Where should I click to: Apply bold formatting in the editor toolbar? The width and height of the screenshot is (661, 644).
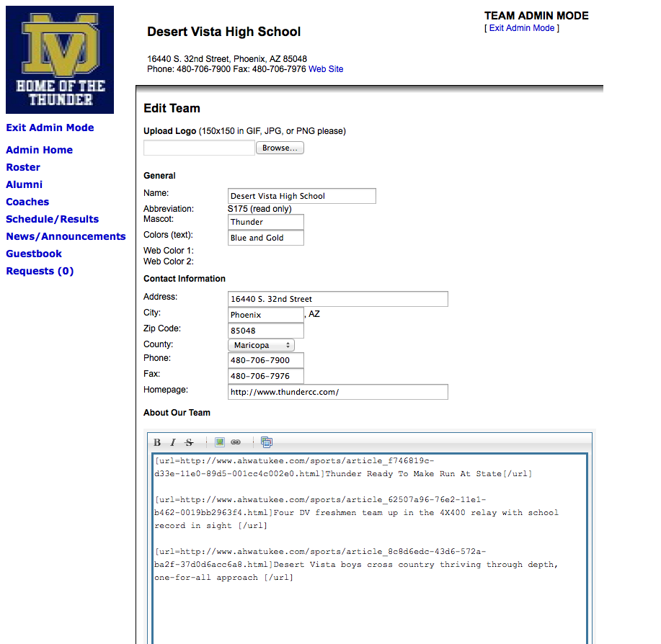(x=157, y=442)
